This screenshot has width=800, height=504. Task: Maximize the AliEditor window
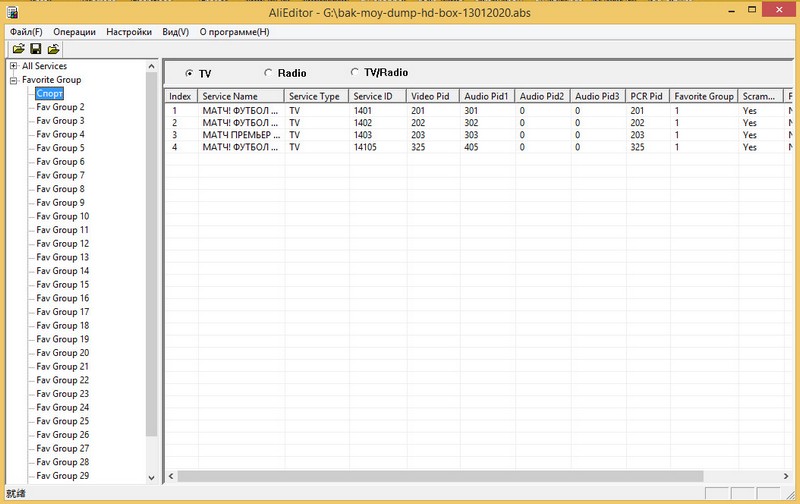pos(752,10)
